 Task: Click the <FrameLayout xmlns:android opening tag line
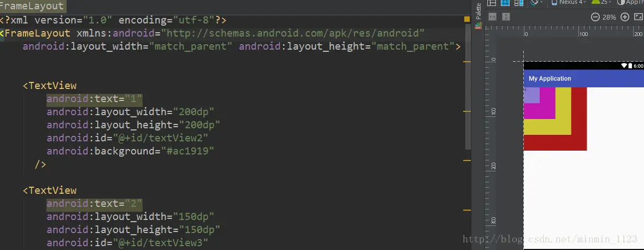tap(212, 33)
